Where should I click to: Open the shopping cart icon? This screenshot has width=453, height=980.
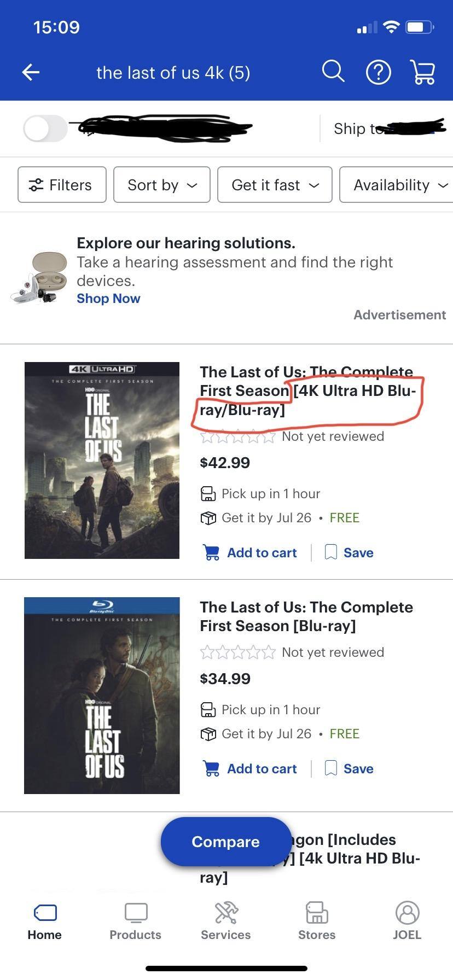[x=422, y=72]
